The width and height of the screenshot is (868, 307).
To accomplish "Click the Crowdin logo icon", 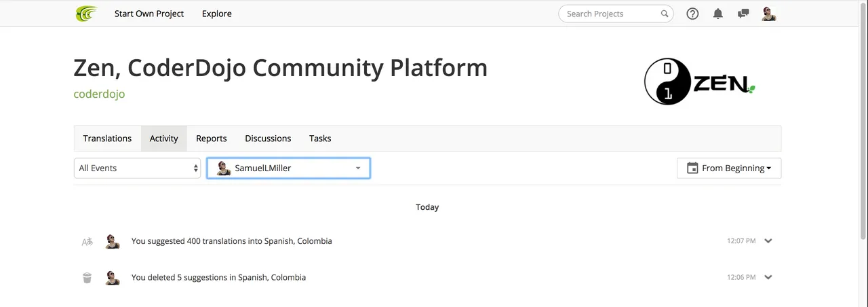I will pos(86,14).
